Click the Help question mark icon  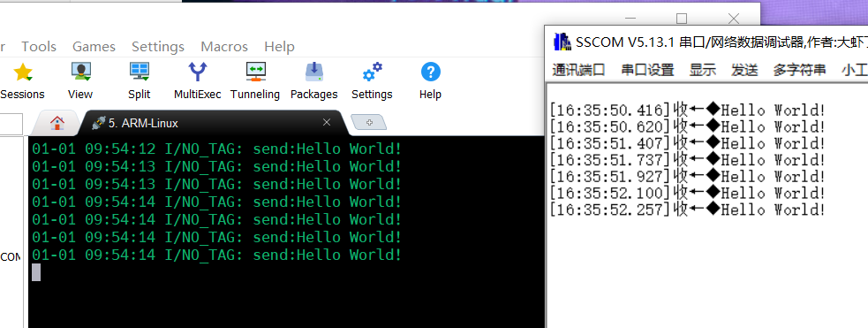[431, 72]
